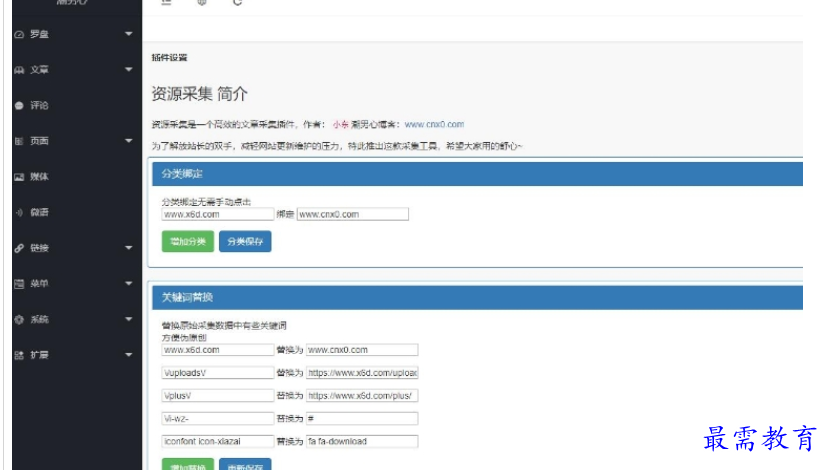Click the green 增加替换 button at bottom
Viewport: 825px width, 470px height.
point(188,465)
